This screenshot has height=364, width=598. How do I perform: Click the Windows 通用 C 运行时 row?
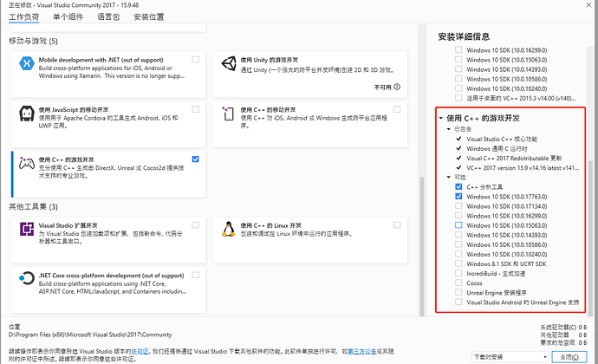[497, 148]
